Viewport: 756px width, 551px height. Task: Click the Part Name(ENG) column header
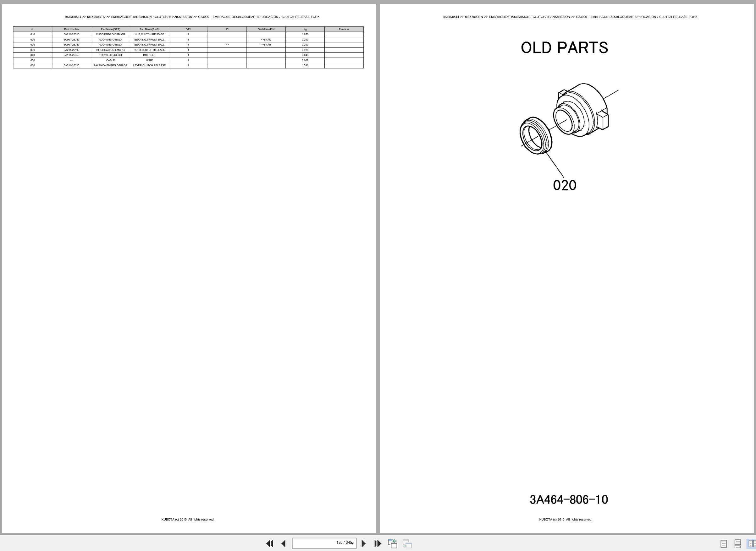[149, 29]
